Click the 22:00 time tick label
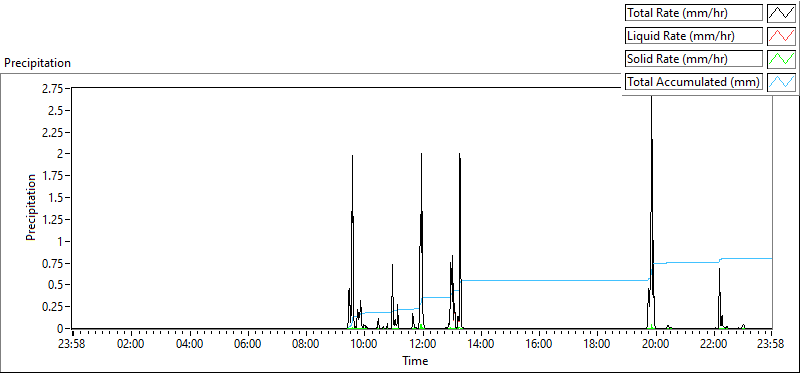 [713, 343]
